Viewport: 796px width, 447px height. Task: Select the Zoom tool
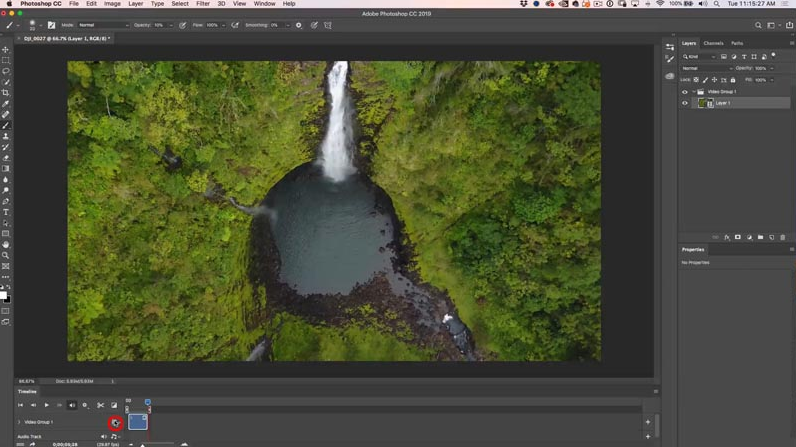[x=6, y=255]
